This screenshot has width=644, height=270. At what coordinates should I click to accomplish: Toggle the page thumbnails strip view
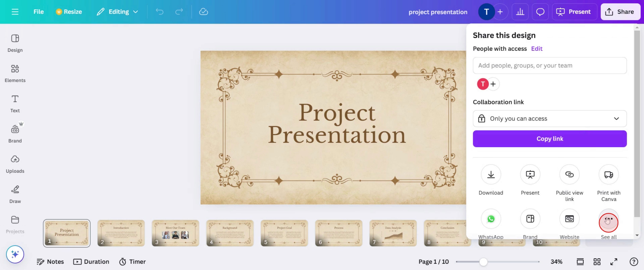pyautogui.click(x=580, y=262)
